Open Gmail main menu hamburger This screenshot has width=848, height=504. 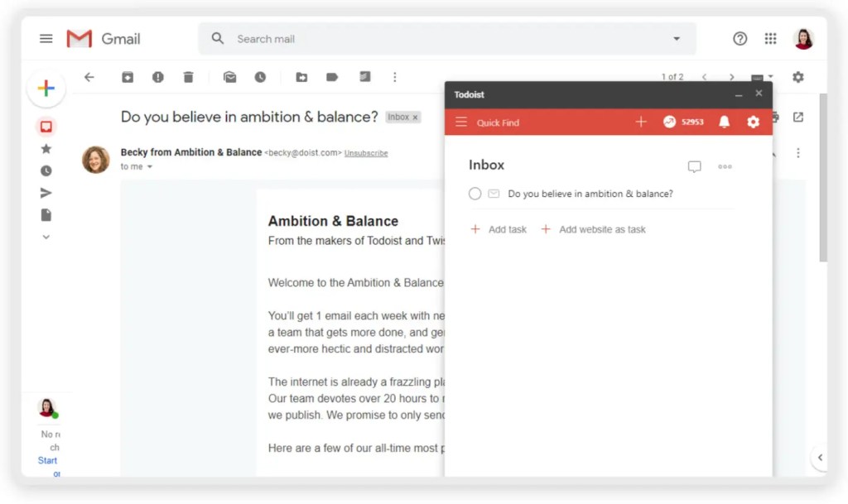coord(46,39)
